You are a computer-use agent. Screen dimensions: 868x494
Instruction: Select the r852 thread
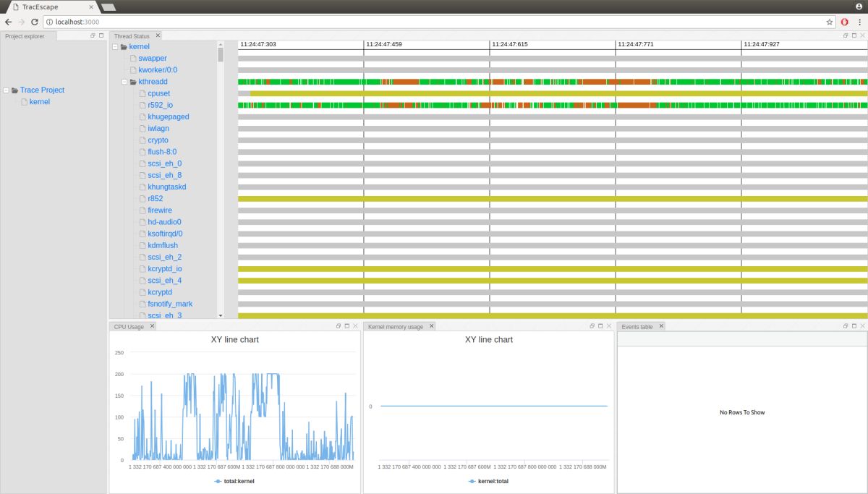[x=155, y=198]
